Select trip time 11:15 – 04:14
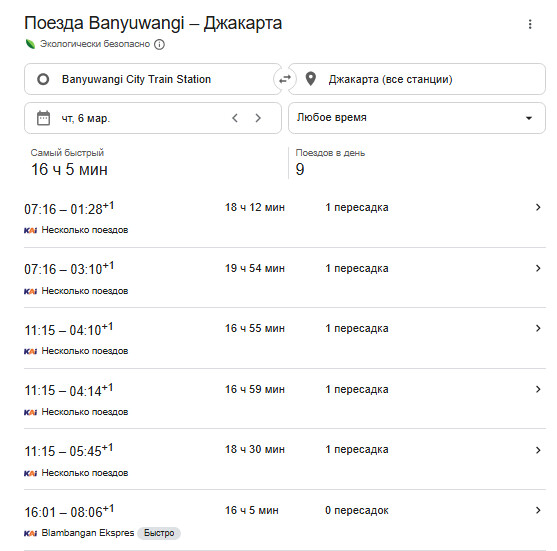Viewport: 557px width, 551px height. tap(69, 390)
